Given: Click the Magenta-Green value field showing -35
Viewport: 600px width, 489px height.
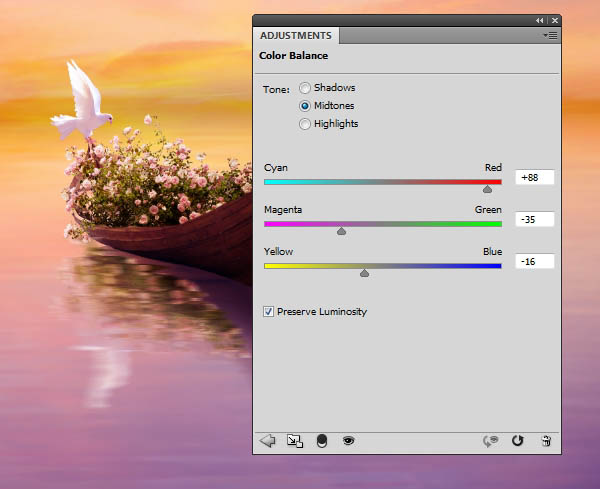Looking at the screenshot, I should (x=535, y=219).
